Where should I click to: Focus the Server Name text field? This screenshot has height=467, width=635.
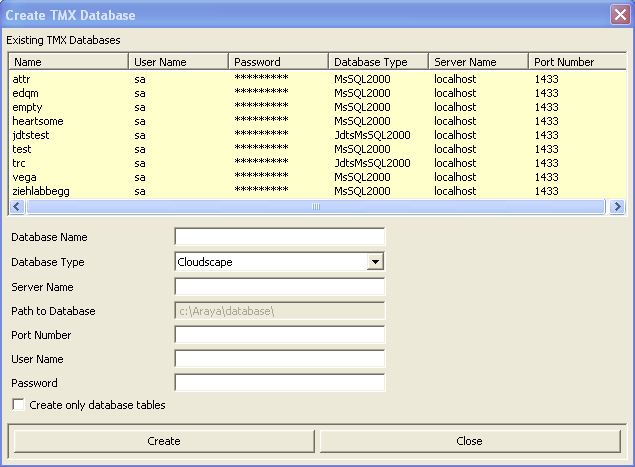280,286
